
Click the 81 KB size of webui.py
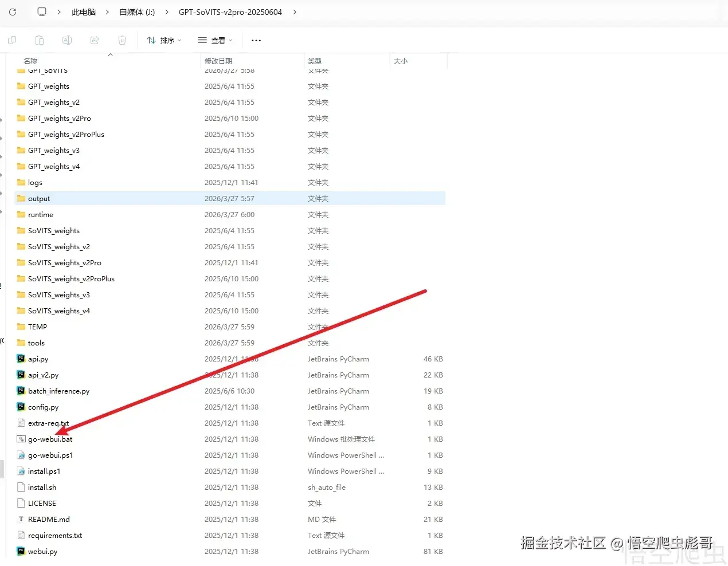(x=433, y=552)
